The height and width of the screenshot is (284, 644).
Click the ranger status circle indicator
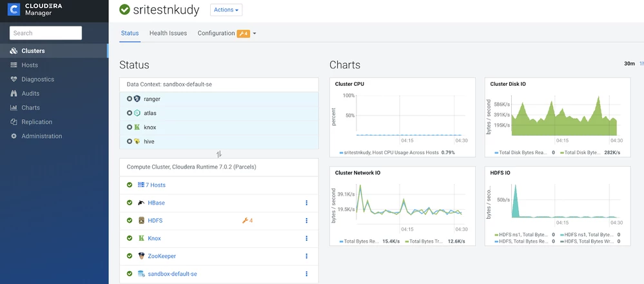(x=130, y=99)
